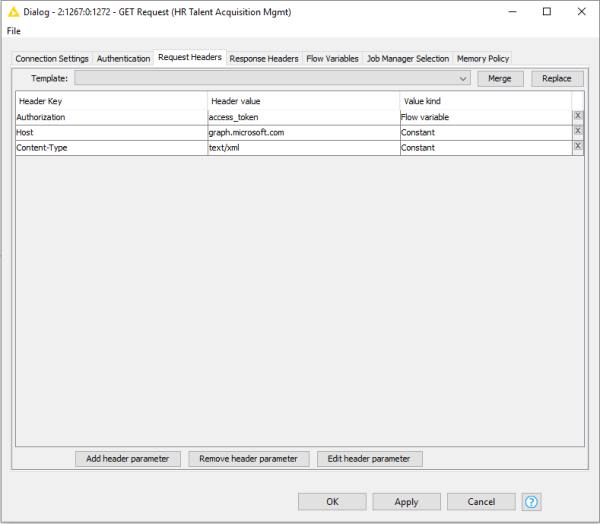
Task: Go to Flow Variables tab
Action: click(x=332, y=59)
